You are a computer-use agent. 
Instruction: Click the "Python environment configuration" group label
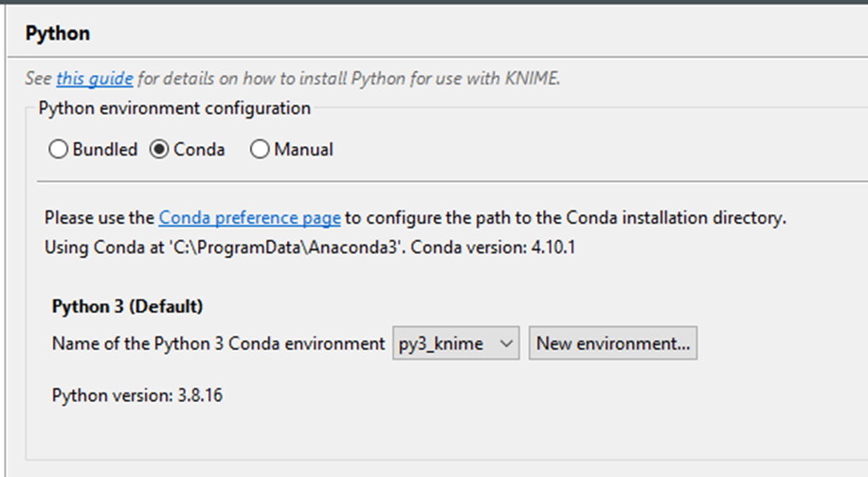[174, 108]
